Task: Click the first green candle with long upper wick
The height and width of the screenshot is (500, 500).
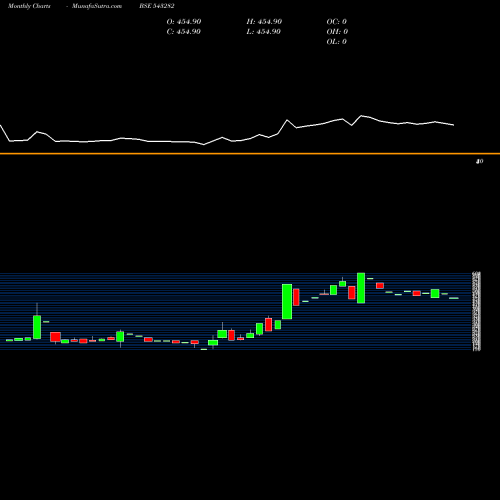Action: (37, 327)
